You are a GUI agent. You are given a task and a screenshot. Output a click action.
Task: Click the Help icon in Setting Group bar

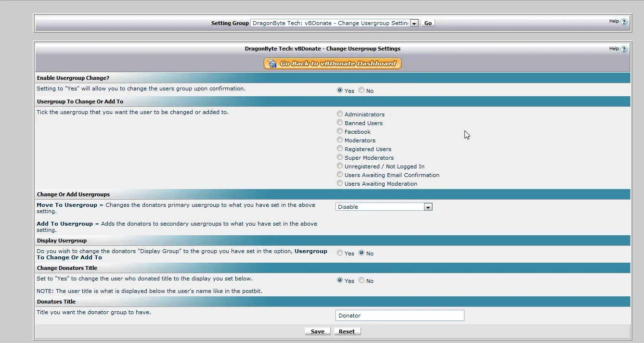coord(624,22)
